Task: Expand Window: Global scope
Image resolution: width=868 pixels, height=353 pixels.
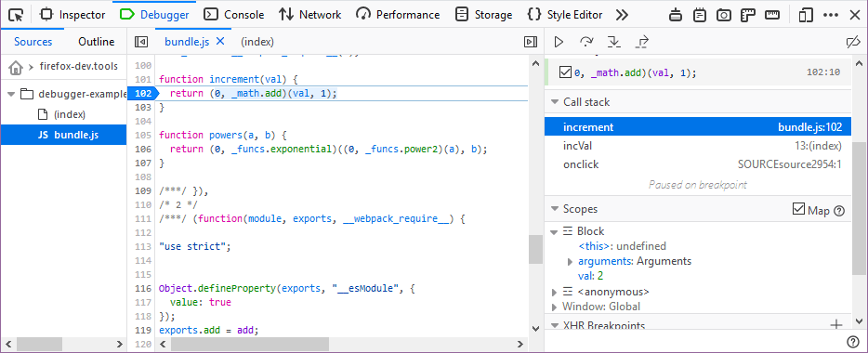Action: click(554, 307)
